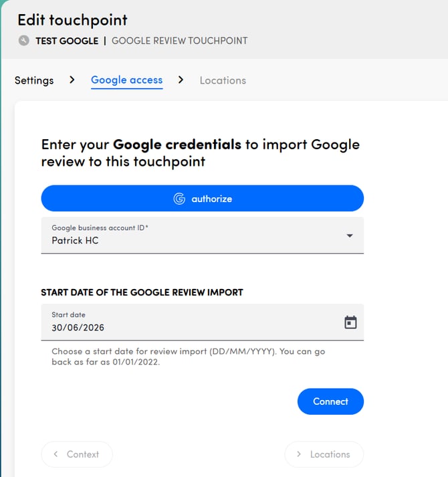The width and height of the screenshot is (448, 477).
Task: Click the chevron after Settings
Action: [x=72, y=80]
